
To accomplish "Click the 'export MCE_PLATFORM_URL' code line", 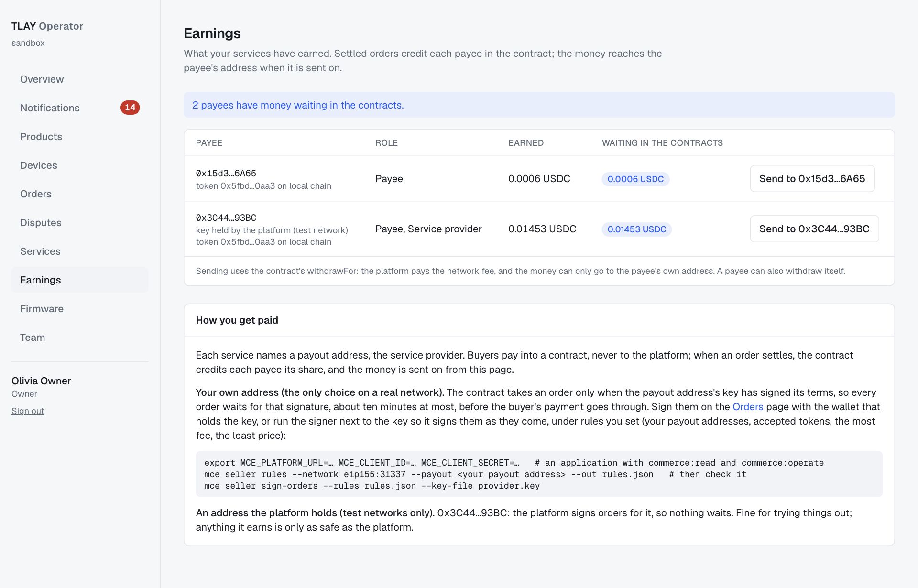I will coord(514,463).
